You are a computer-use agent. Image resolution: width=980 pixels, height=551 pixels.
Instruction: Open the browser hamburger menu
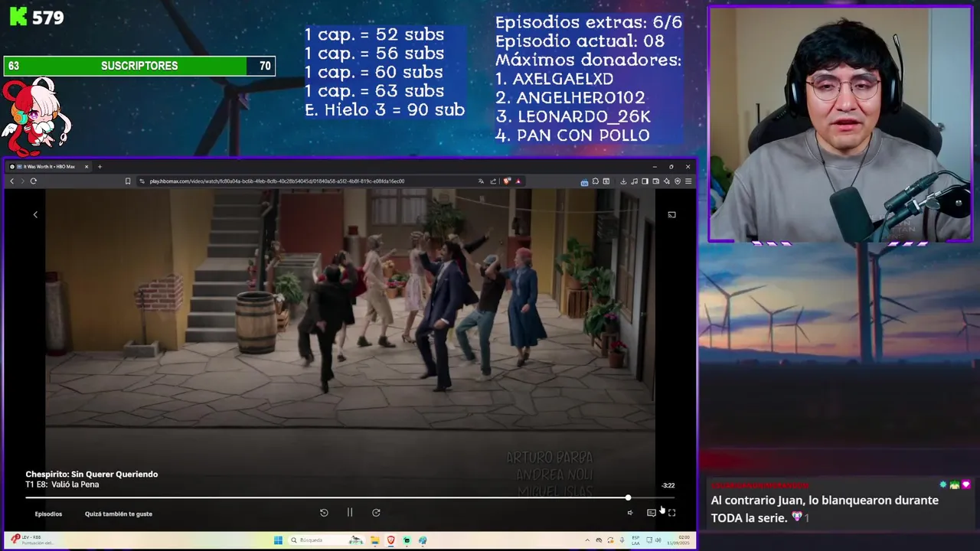tap(688, 181)
